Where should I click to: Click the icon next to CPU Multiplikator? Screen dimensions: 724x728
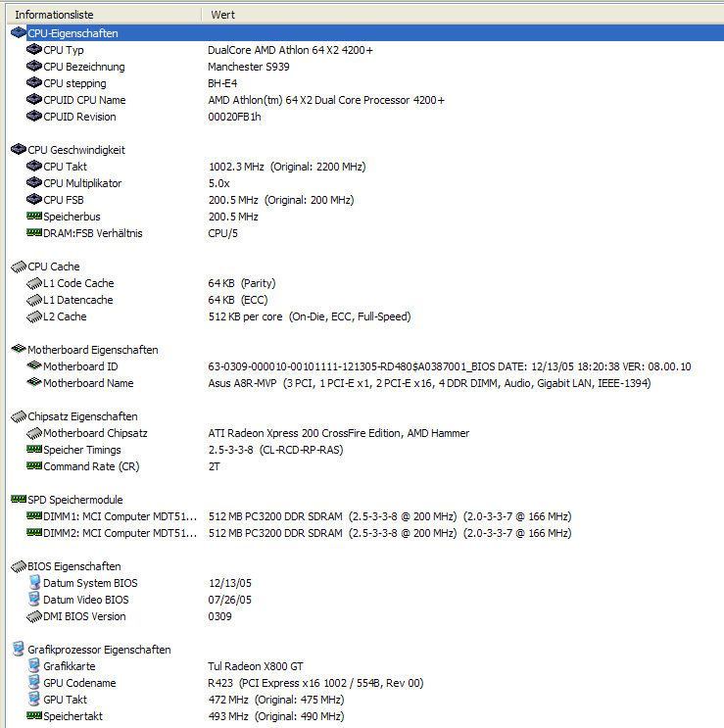pyautogui.click(x=34, y=183)
